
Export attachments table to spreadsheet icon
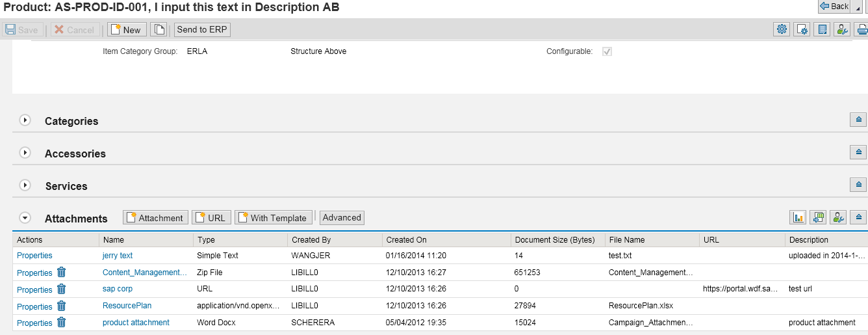coord(818,217)
